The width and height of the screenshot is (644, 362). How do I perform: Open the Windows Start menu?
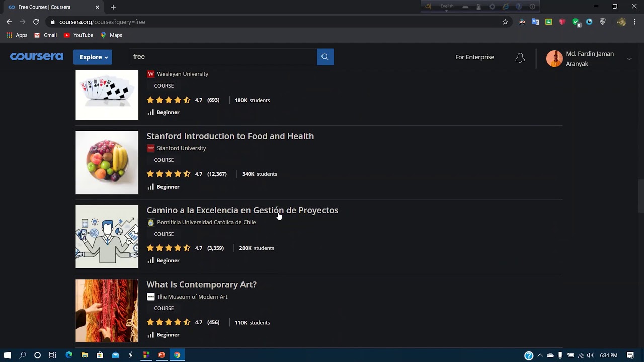(7, 355)
